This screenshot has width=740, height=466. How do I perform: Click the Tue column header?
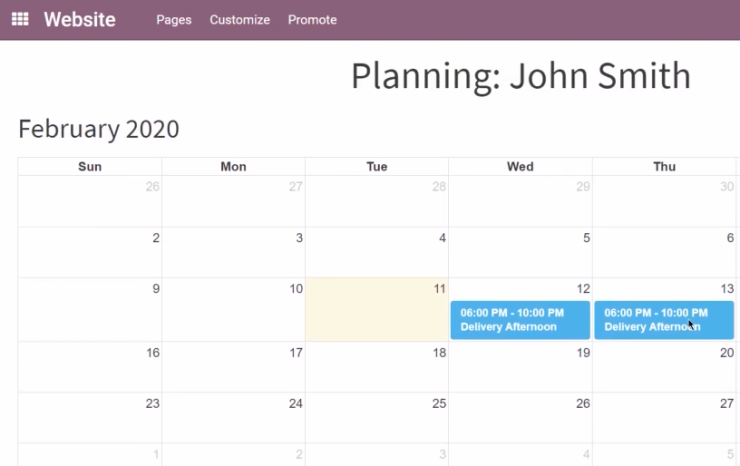pyautogui.click(x=377, y=167)
